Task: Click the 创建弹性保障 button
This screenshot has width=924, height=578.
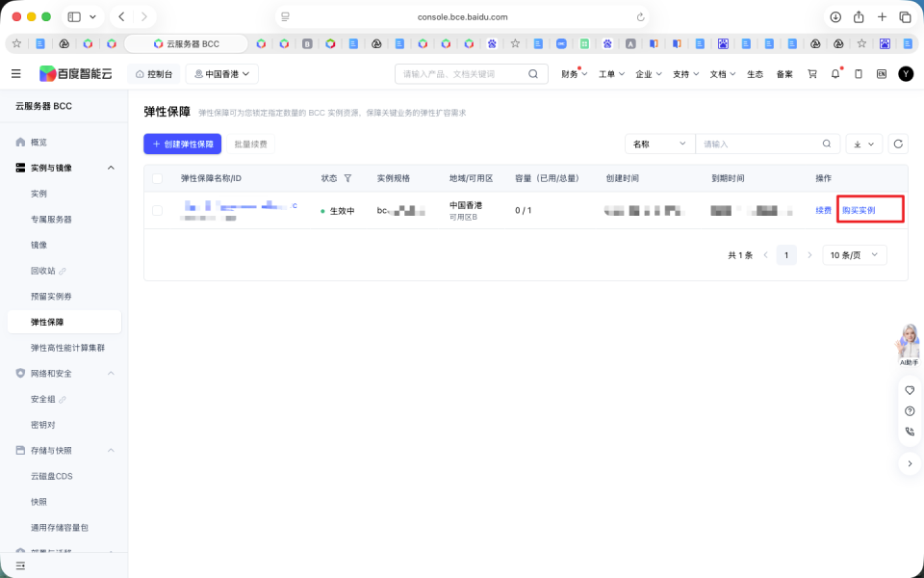Action: tap(183, 144)
